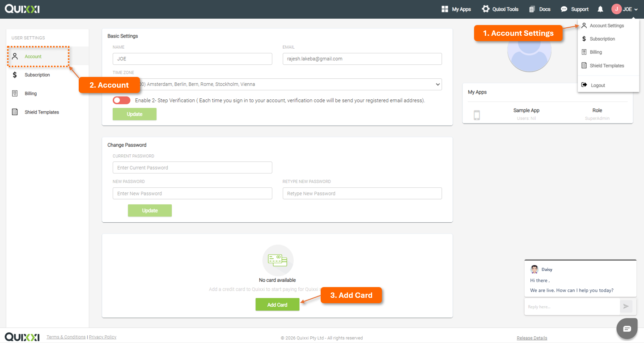
Task: Click the credit card illustration icon
Action: 278,260
